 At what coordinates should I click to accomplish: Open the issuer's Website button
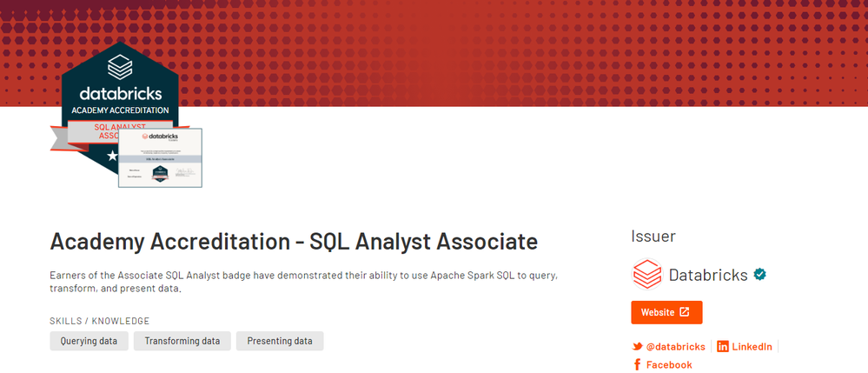(x=666, y=312)
